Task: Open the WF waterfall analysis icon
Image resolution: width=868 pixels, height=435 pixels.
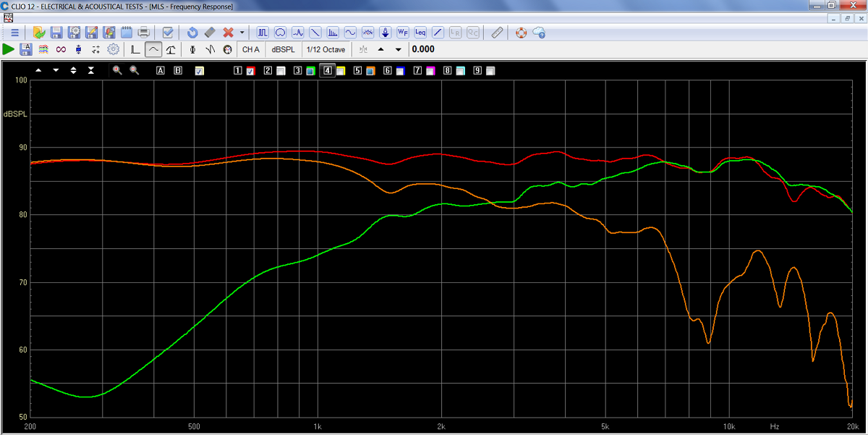Action: (x=403, y=33)
